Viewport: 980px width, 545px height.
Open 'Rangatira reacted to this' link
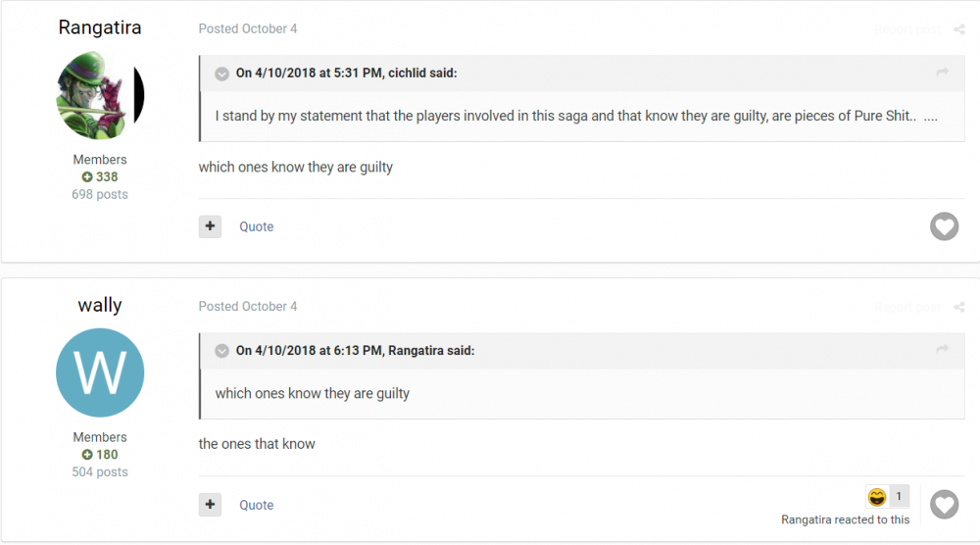(x=845, y=520)
